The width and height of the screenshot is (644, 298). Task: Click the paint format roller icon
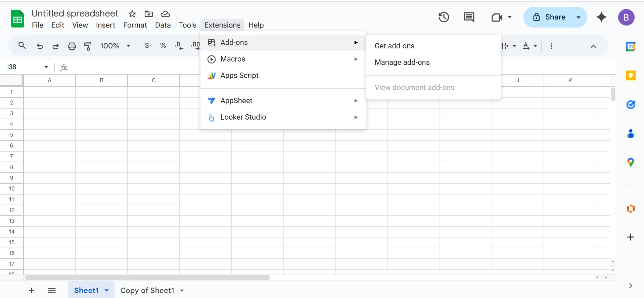pyautogui.click(x=88, y=46)
